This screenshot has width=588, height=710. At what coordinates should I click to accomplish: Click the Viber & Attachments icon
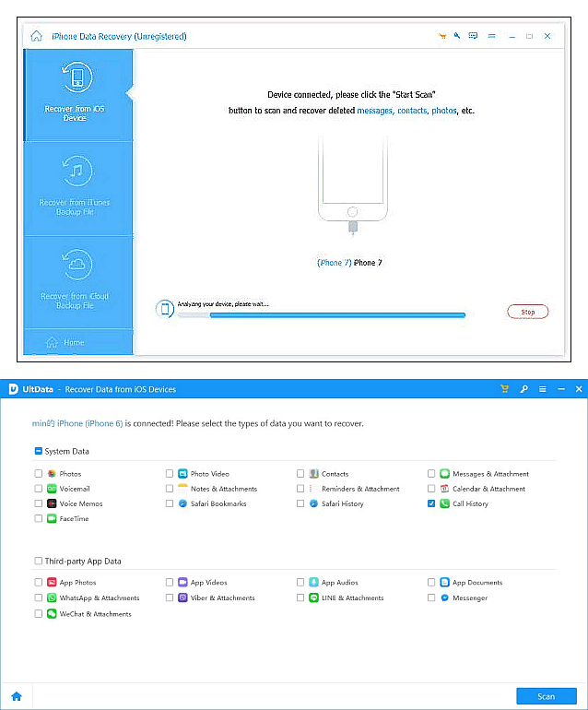pyautogui.click(x=182, y=598)
